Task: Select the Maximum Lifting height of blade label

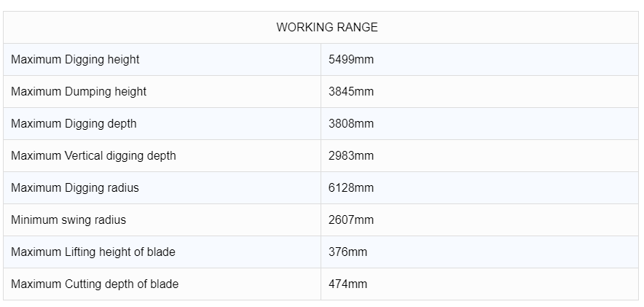Action: [x=93, y=252]
